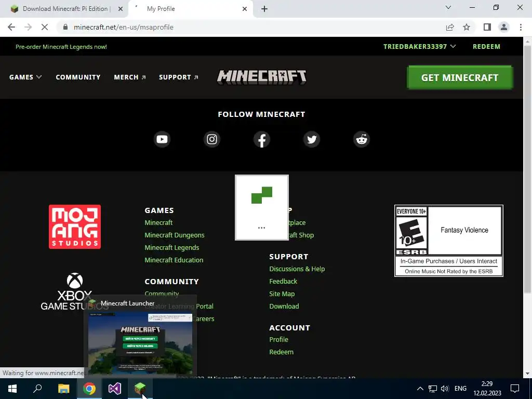Open the Profile link under Account

click(278, 340)
